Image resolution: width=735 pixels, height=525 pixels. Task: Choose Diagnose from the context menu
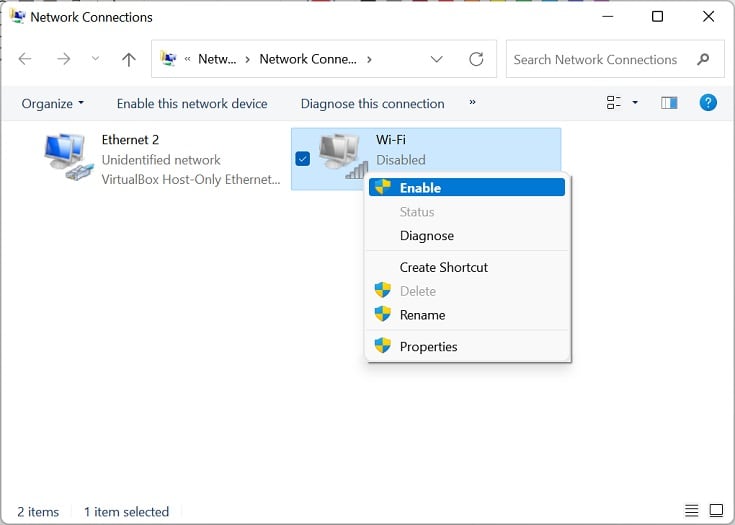tap(467, 235)
